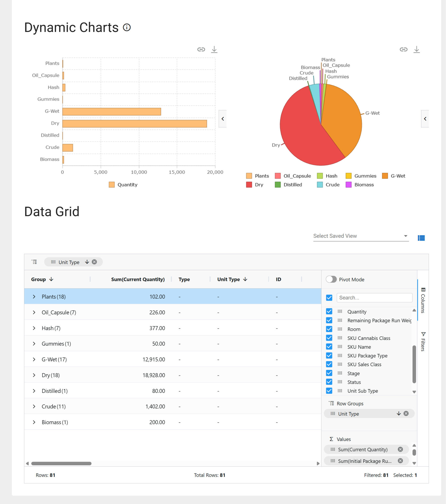This screenshot has width=446, height=504.
Task: Click the column Search input field
Action: pos(374,298)
